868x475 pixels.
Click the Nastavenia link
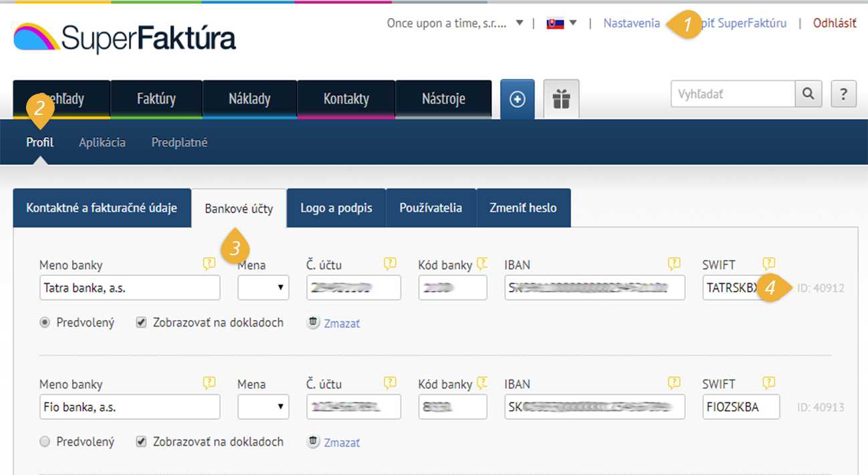tap(632, 23)
